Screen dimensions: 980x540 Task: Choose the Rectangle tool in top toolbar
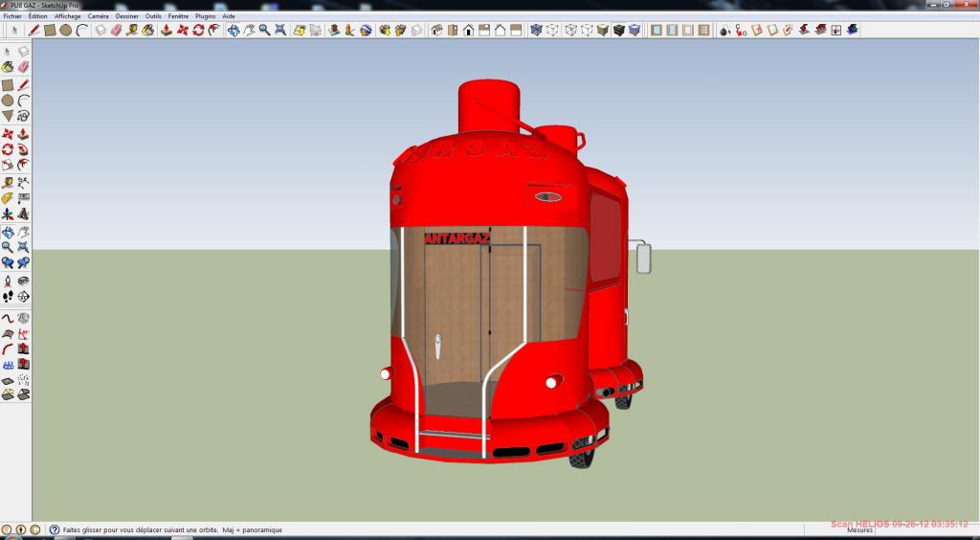[50, 30]
